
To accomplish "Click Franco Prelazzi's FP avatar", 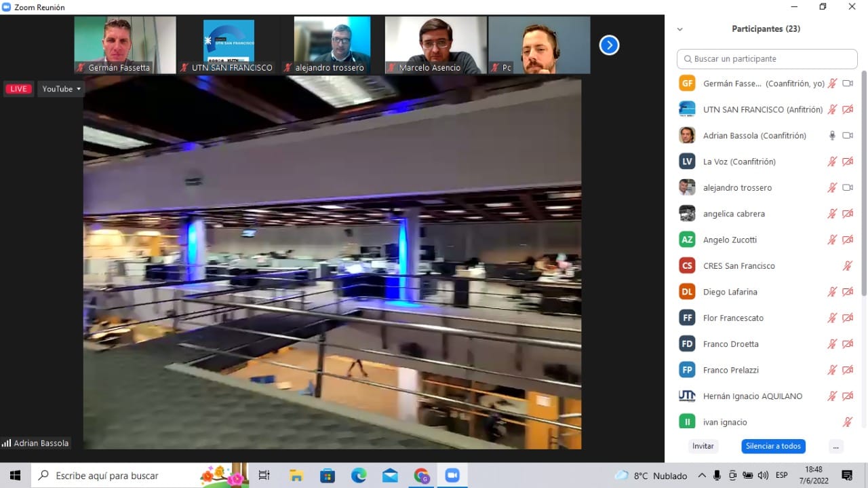I will click(x=687, y=370).
